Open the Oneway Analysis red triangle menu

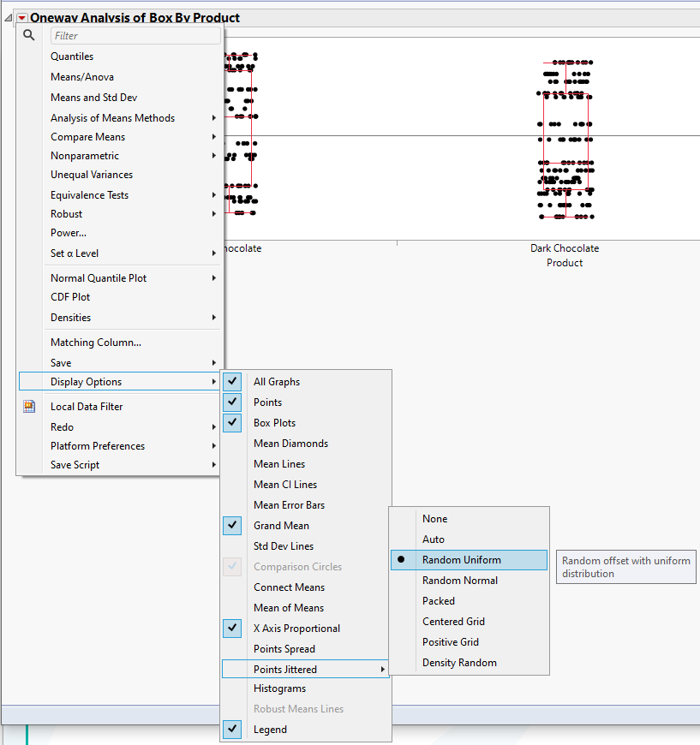tap(20, 17)
